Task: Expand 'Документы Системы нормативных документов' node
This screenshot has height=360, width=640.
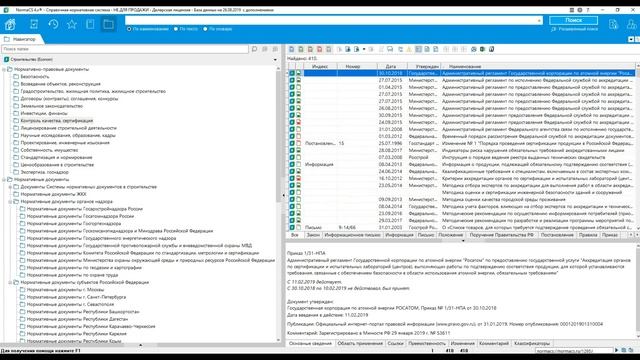Action: pos(10,187)
